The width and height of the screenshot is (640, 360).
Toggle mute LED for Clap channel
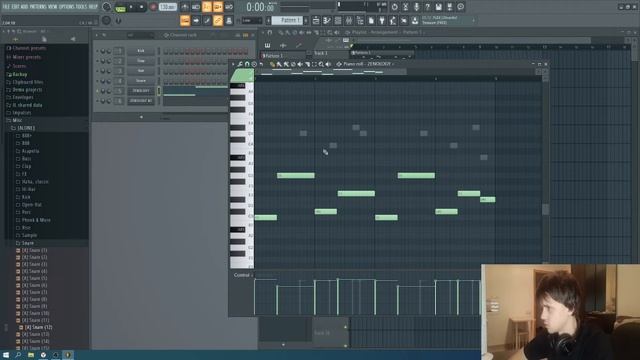(97, 61)
